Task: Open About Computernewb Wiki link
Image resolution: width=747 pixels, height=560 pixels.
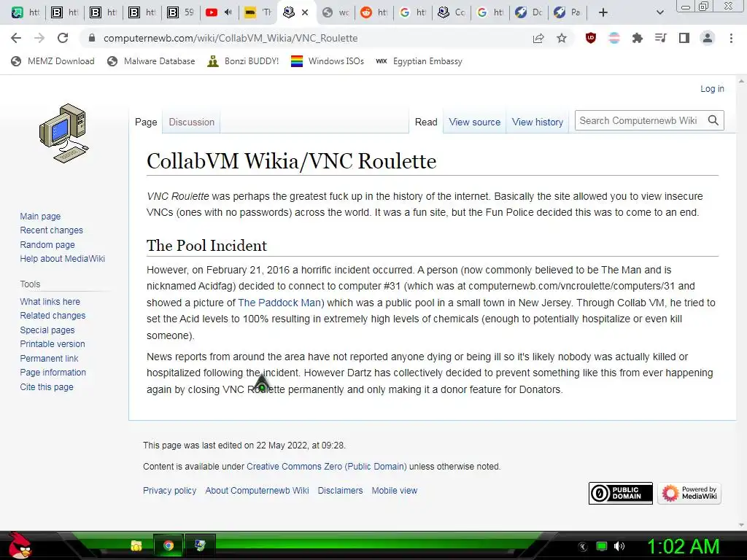Action: point(257,491)
